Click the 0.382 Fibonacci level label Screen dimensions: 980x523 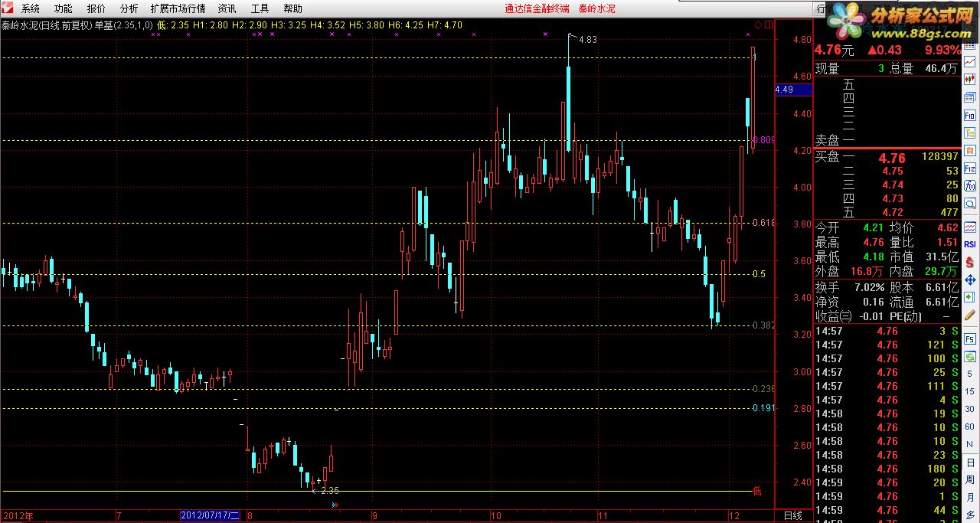pos(764,325)
